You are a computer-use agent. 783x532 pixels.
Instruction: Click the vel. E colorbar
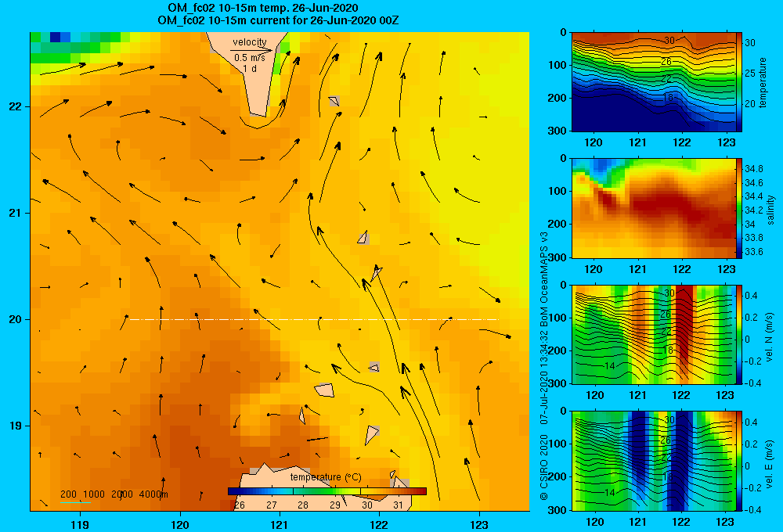[x=739, y=461]
